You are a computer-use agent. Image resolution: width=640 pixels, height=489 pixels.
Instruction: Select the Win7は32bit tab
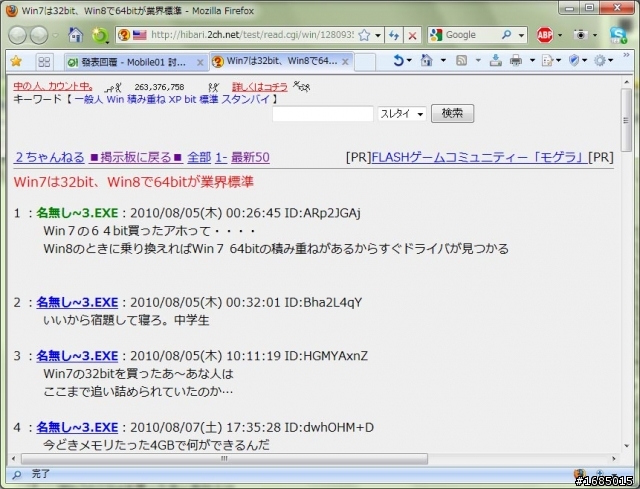276,61
